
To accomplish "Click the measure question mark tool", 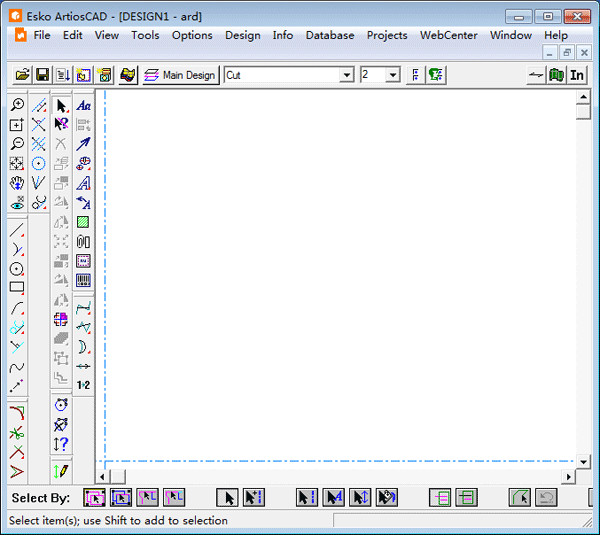I will coord(61,444).
